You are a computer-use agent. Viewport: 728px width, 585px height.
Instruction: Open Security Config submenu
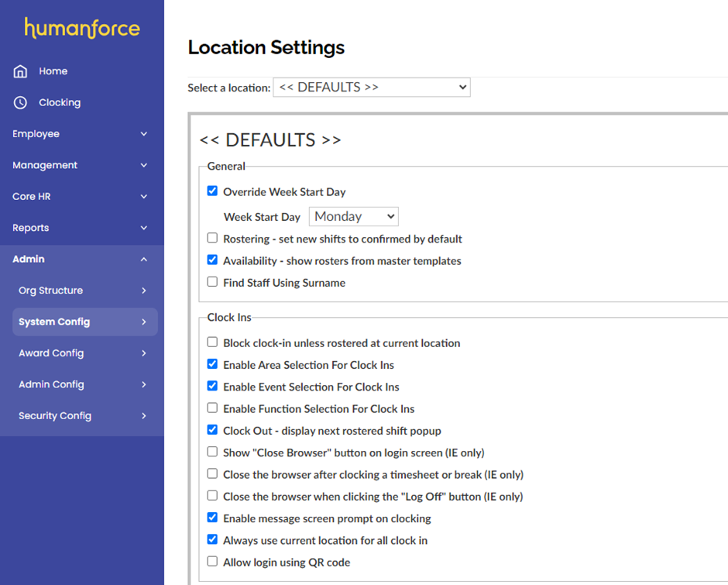85,416
